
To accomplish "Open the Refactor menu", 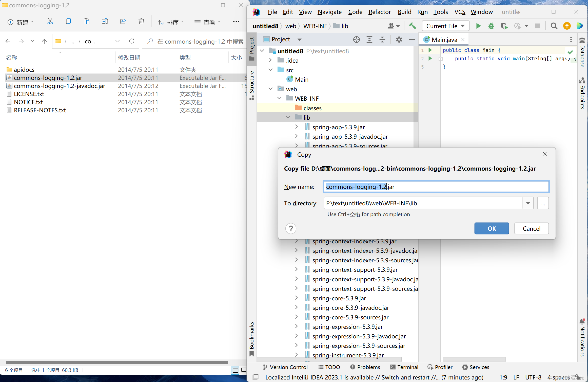I will (x=379, y=12).
